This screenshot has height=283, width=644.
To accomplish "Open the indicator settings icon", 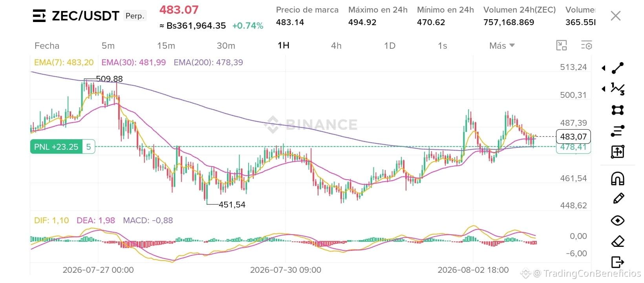I will [x=586, y=46].
